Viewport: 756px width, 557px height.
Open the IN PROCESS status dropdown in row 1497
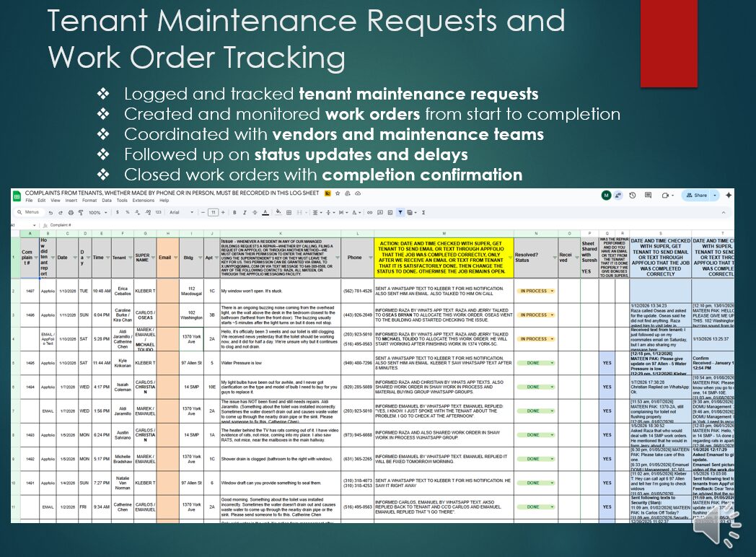[x=552, y=291]
